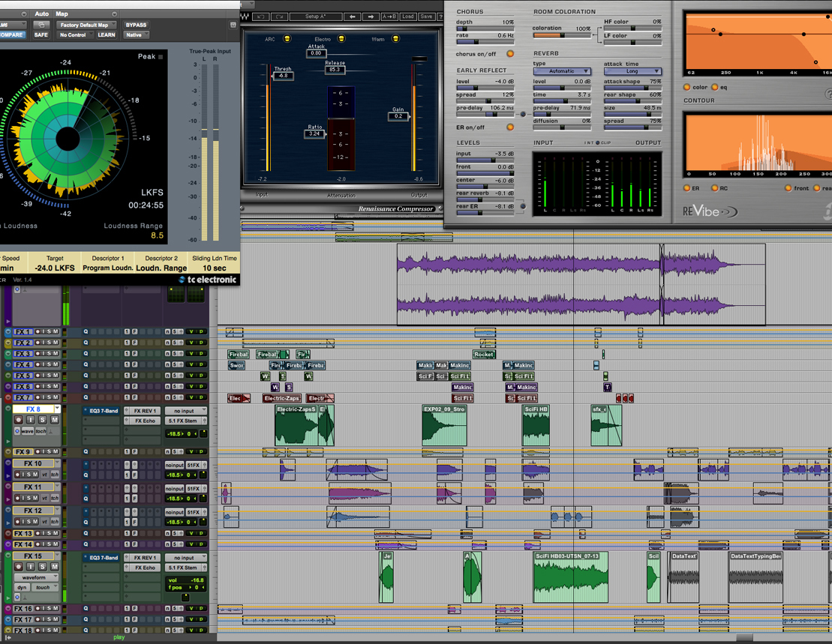The width and height of the screenshot is (832, 644).
Task: Open the no input selector on FX 8
Action: tap(185, 411)
